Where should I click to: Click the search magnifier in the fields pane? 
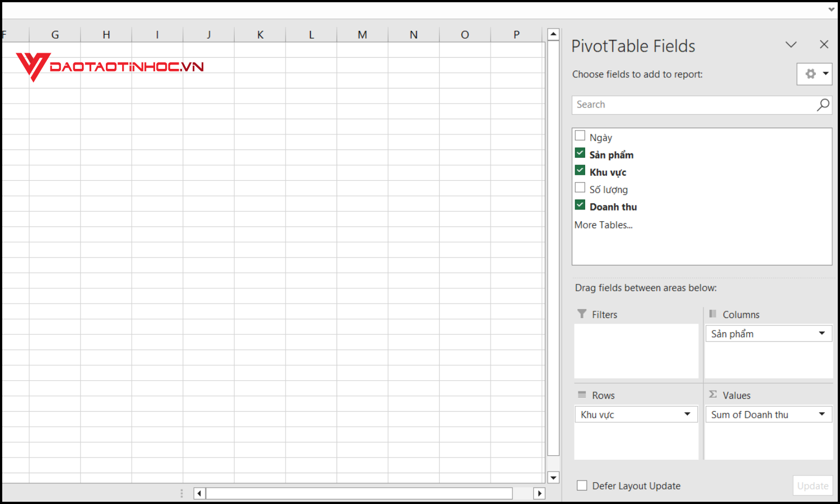pos(823,105)
